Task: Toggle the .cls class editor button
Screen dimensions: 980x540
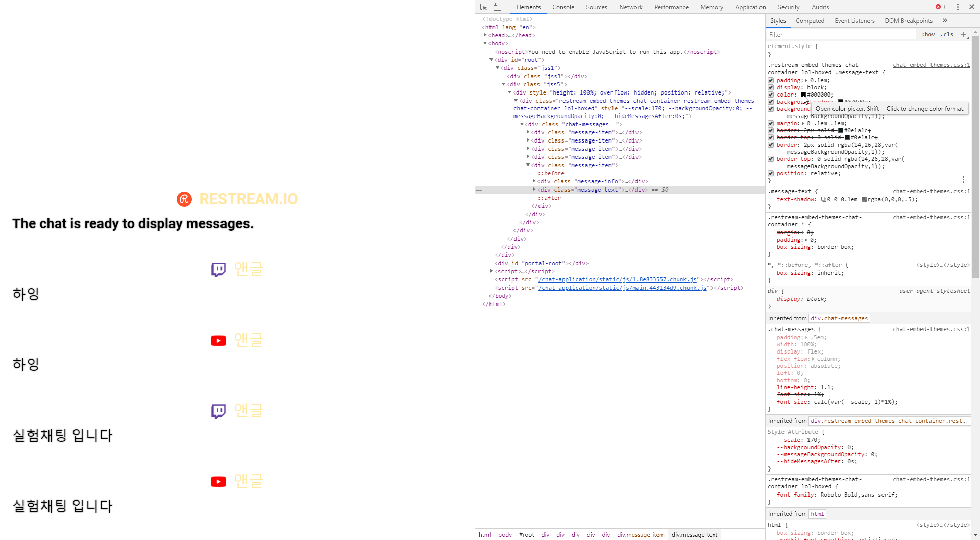Action: tap(947, 34)
